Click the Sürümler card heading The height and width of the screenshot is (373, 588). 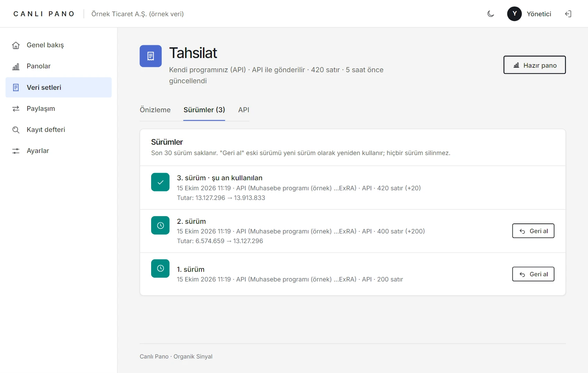(167, 142)
